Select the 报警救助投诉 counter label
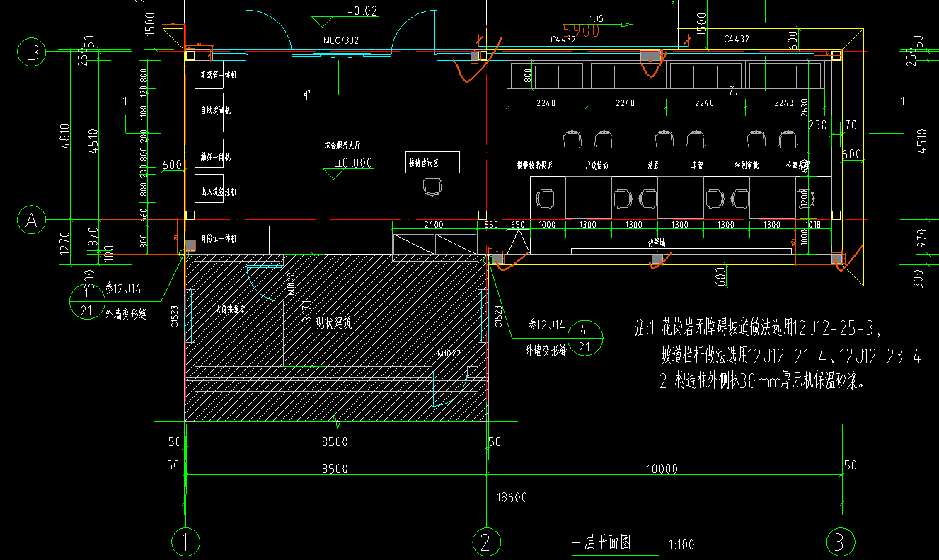 click(534, 165)
